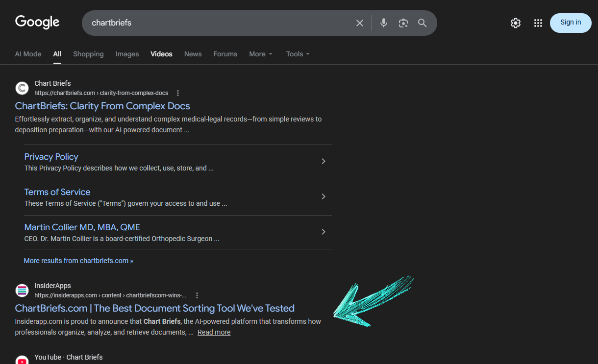The width and height of the screenshot is (598, 364).
Task: Switch to the Images tab
Action: pyautogui.click(x=127, y=54)
